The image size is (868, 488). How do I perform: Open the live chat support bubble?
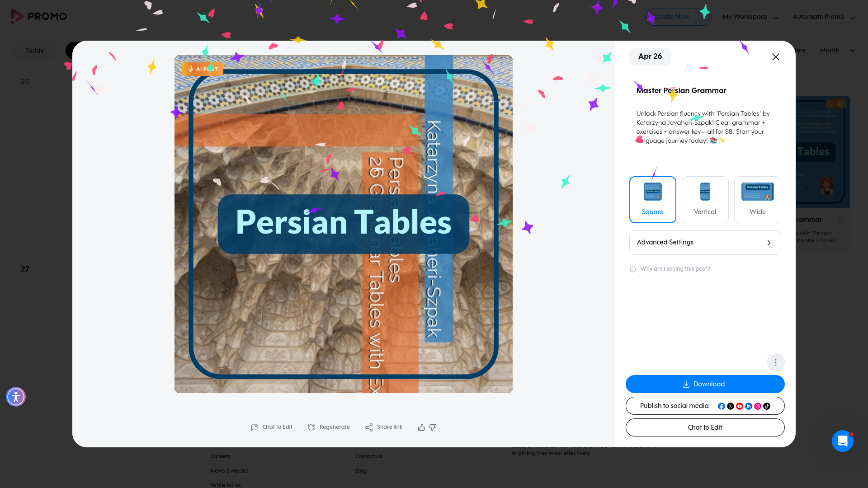click(x=842, y=441)
